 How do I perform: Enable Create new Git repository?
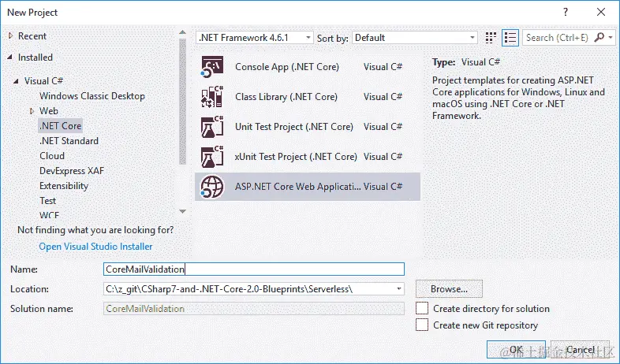[422, 325]
